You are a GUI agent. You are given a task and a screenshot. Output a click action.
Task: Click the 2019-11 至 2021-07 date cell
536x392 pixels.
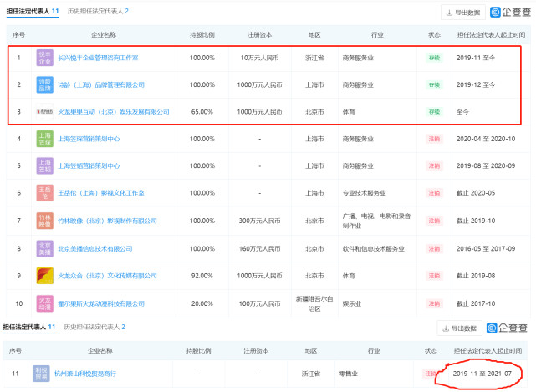point(482,374)
